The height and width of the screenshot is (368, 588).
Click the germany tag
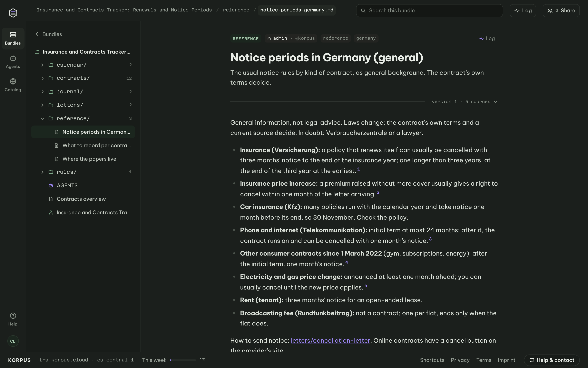[366, 38]
